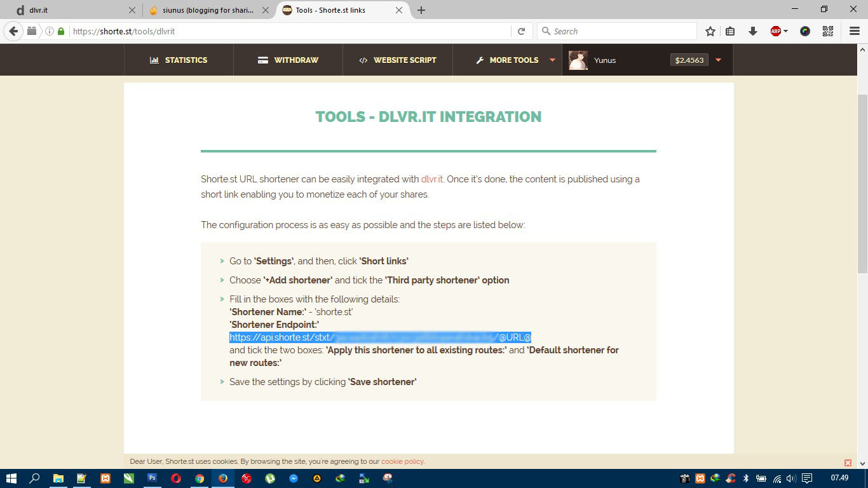Image resolution: width=868 pixels, height=488 pixels.
Task: Click the 'TOOLS - DLVR.IT INTEGRATION' heading
Action: point(428,117)
